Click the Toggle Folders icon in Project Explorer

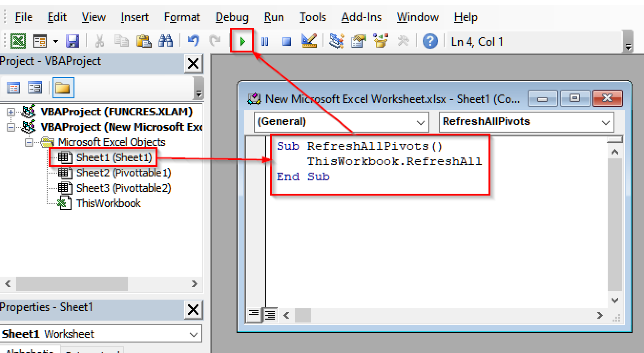63,88
